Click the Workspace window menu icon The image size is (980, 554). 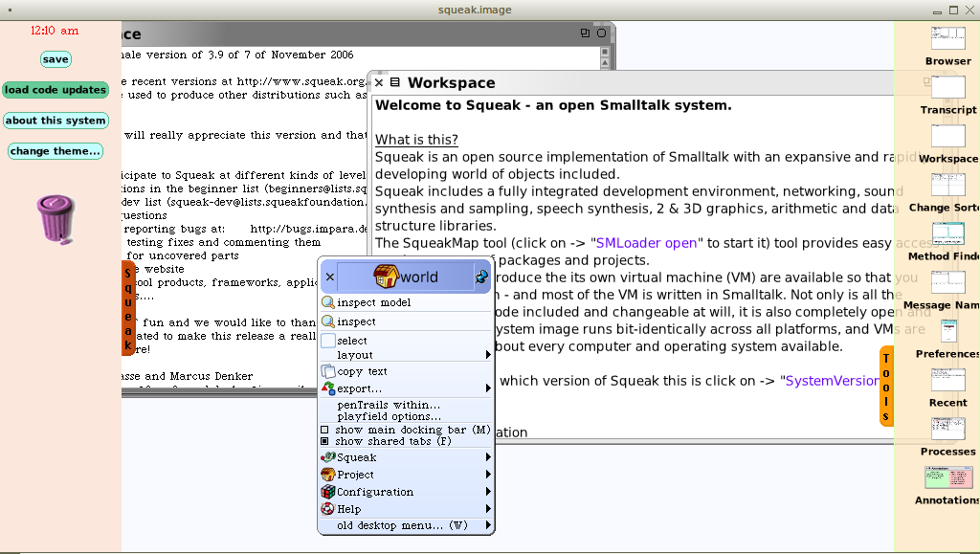click(395, 82)
